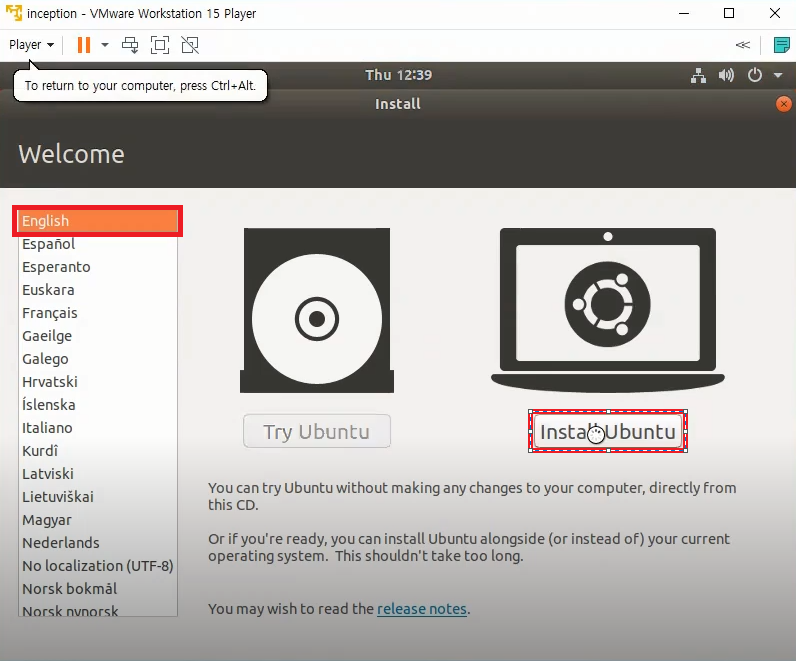
Task: Open the release notes link
Action: click(x=421, y=609)
